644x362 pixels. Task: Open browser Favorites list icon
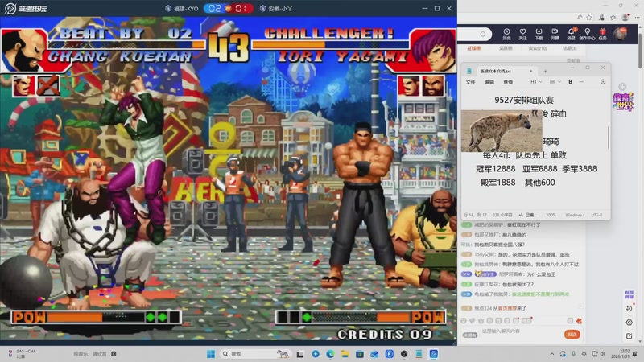coord(613,17)
